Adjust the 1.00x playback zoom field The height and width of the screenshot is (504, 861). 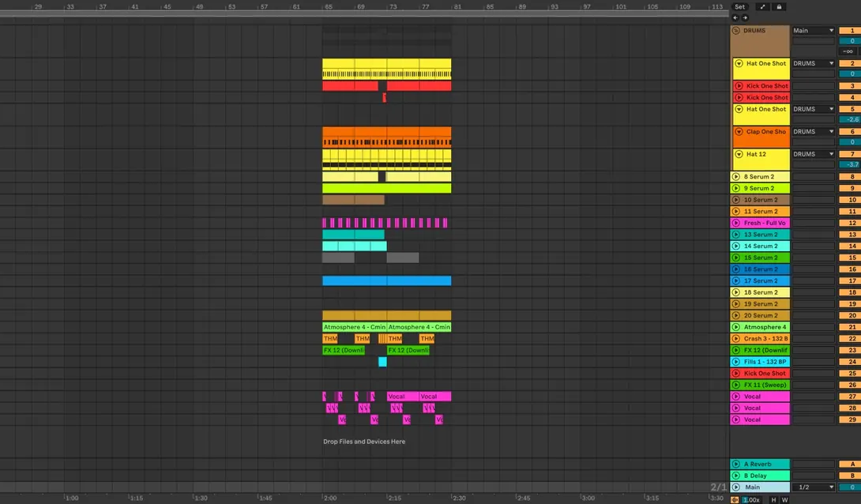point(750,499)
